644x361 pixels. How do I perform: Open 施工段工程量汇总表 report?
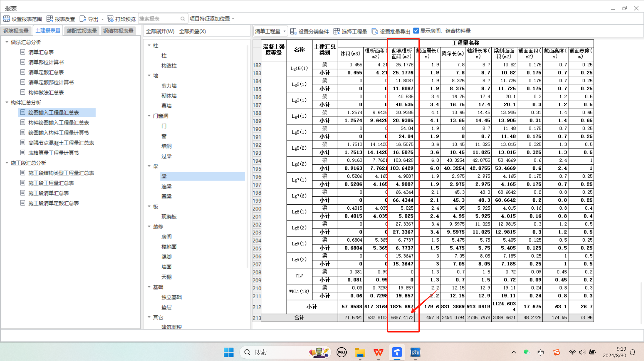51,183
